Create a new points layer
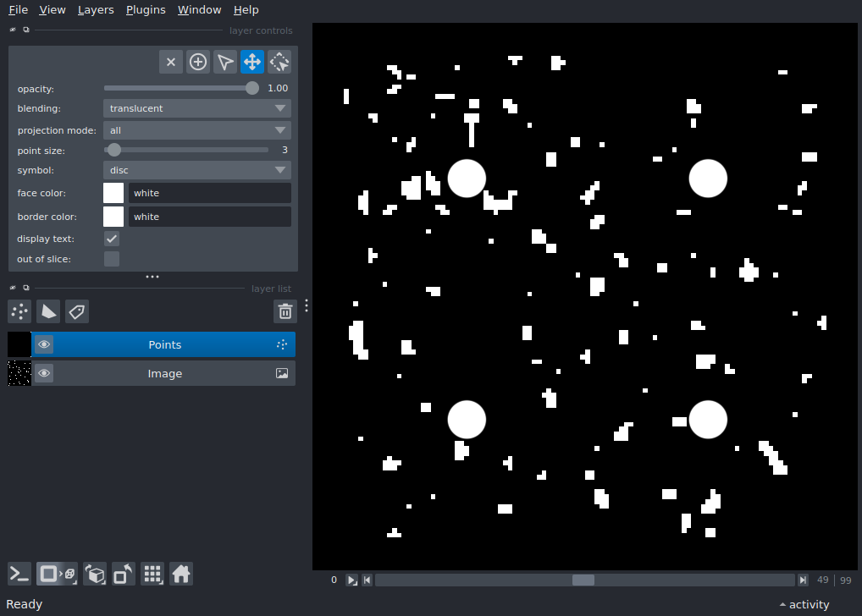This screenshot has height=616, width=862. pyautogui.click(x=19, y=311)
